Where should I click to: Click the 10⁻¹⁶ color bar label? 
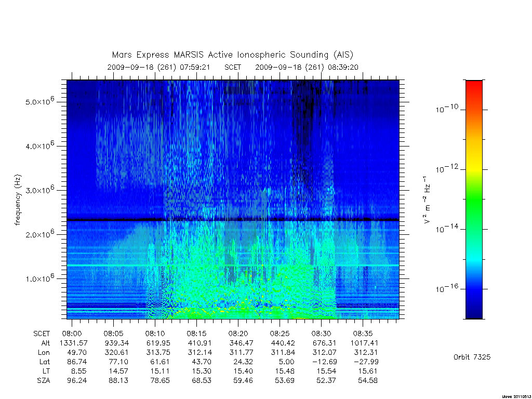tap(447, 288)
